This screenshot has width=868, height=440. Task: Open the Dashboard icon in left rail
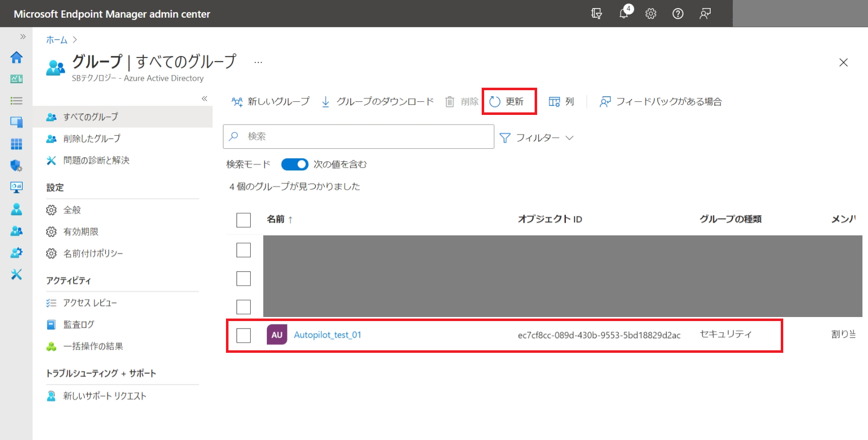pos(16,79)
